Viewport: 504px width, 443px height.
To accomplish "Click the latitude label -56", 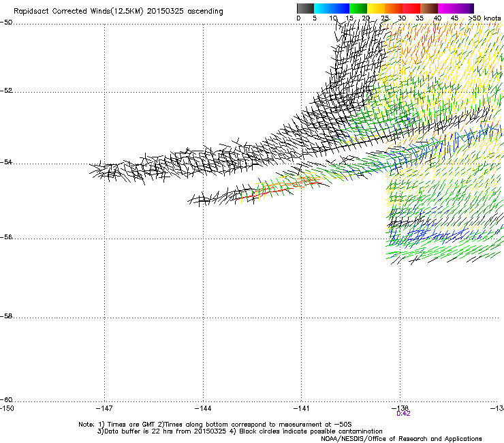I will [x=6, y=236].
